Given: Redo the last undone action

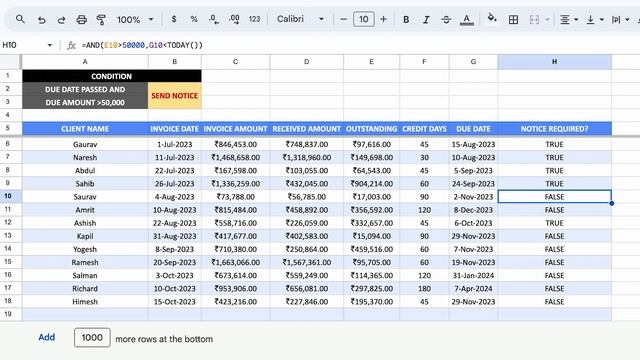Looking at the screenshot, I should click(x=61, y=19).
